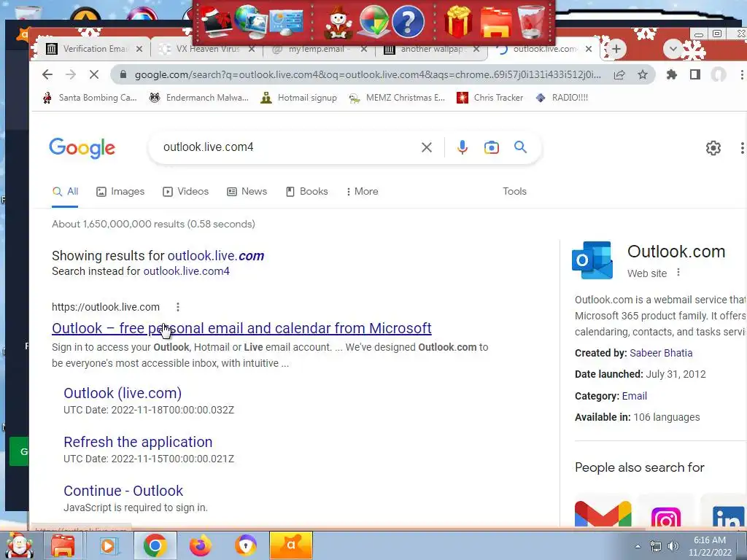This screenshot has width=747, height=560.
Task: Start voice search with the microphone icon
Action: (x=462, y=147)
